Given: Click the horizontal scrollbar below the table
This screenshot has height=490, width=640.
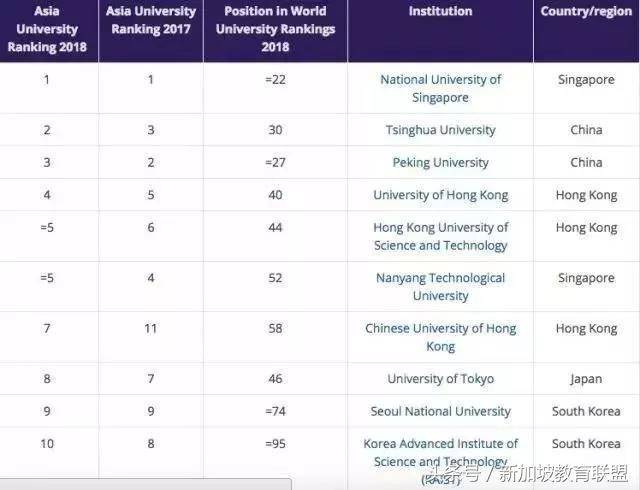Looking at the screenshot, I should pos(145,484).
